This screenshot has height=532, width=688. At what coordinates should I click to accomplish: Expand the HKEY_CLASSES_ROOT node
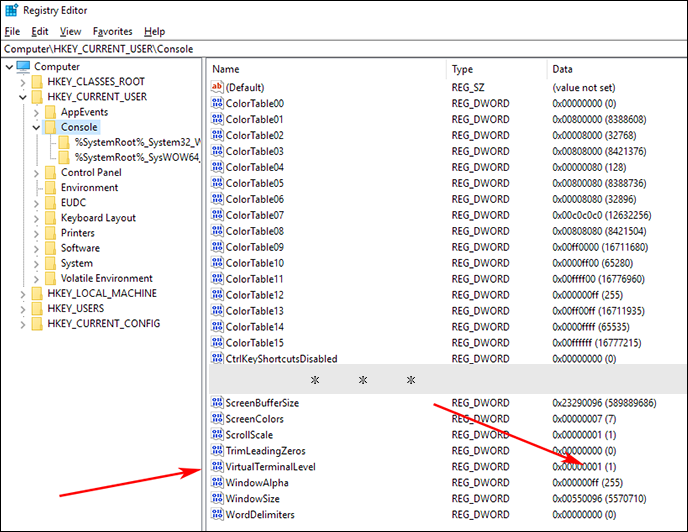click(x=23, y=82)
